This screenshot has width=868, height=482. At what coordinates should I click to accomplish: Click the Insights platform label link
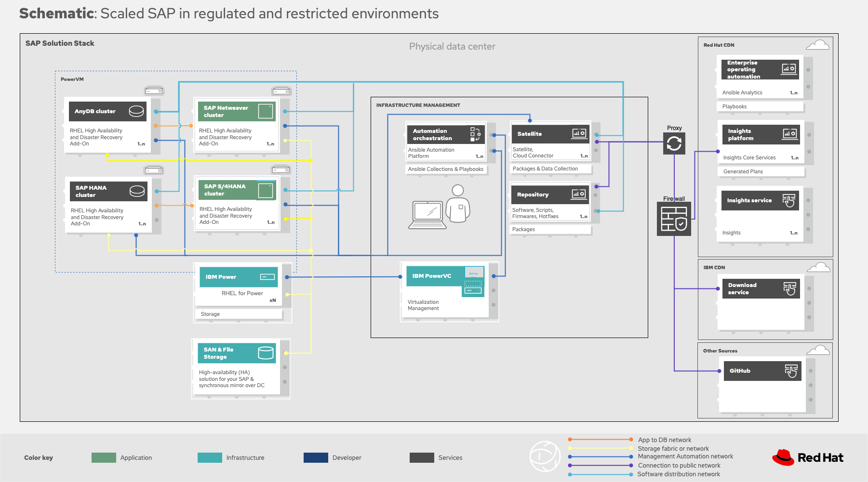pos(742,134)
